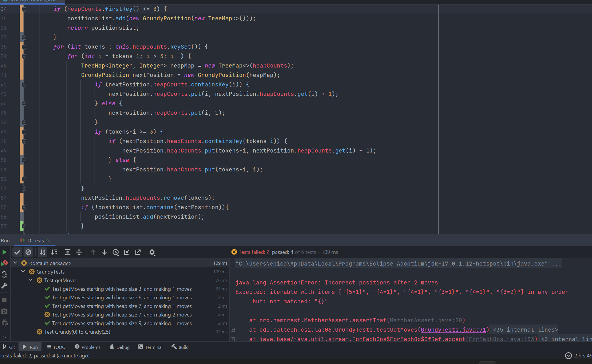The width and height of the screenshot is (592, 364).
Task: Click Export Test Results icon
Action: click(x=138, y=252)
